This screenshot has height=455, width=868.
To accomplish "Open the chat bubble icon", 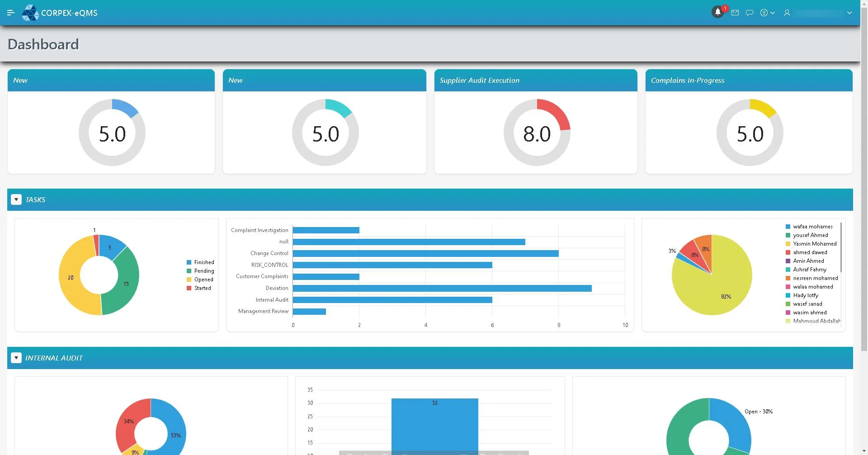I will click(750, 12).
